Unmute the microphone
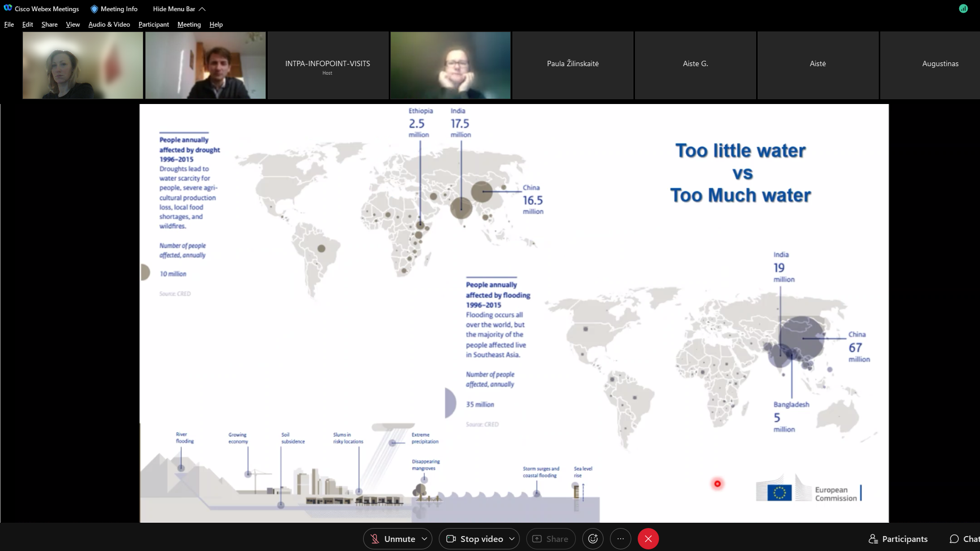The height and width of the screenshot is (551, 980). coord(392,539)
